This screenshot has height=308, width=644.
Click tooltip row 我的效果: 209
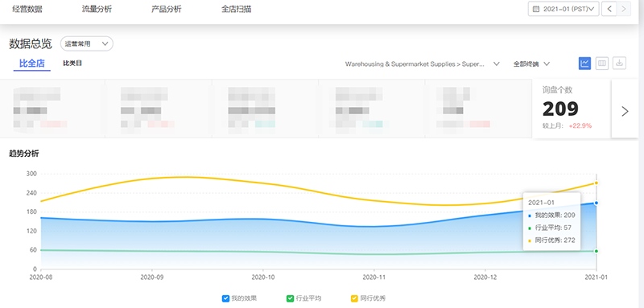pyautogui.click(x=551, y=216)
